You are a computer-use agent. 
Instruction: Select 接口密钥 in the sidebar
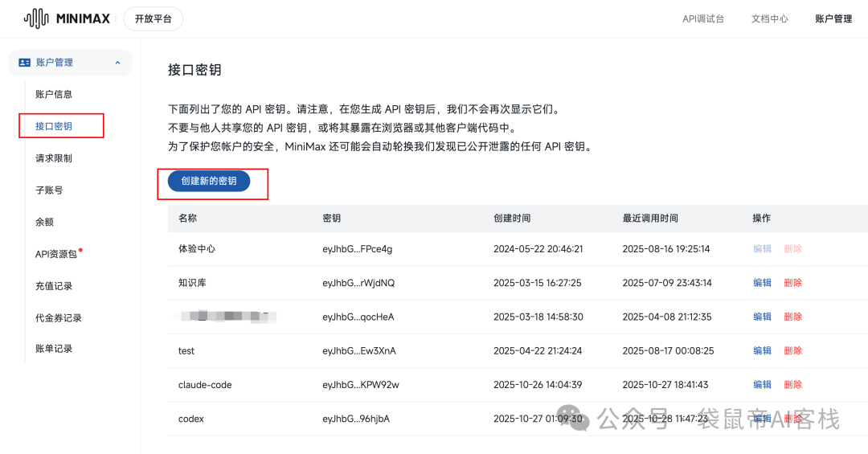[54, 126]
